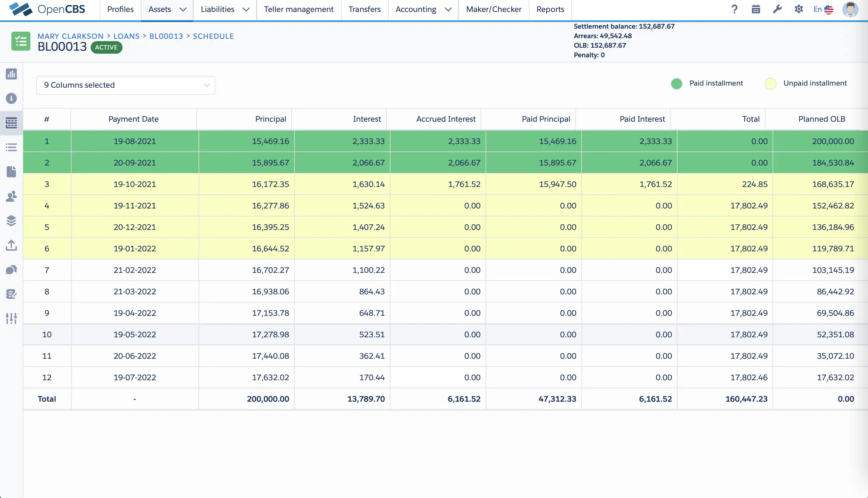Screen dimensions: 868x498
Task: Open the Reports menu
Action: [550, 9]
